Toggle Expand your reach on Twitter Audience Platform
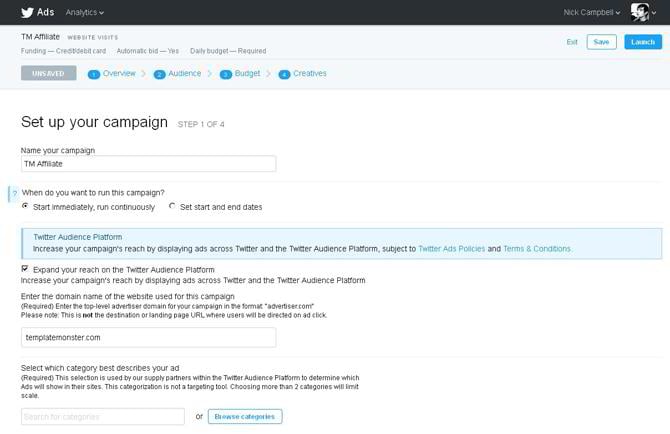670x434 pixels. [26, 269]
